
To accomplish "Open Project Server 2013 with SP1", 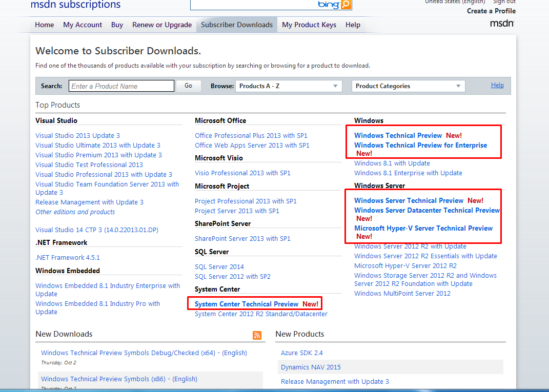I will point(237,211).
